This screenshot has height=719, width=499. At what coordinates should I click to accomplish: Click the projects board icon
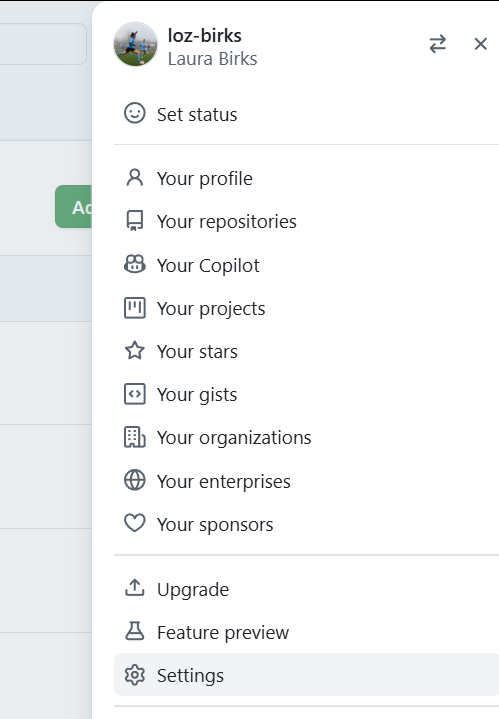coord(135,308)
